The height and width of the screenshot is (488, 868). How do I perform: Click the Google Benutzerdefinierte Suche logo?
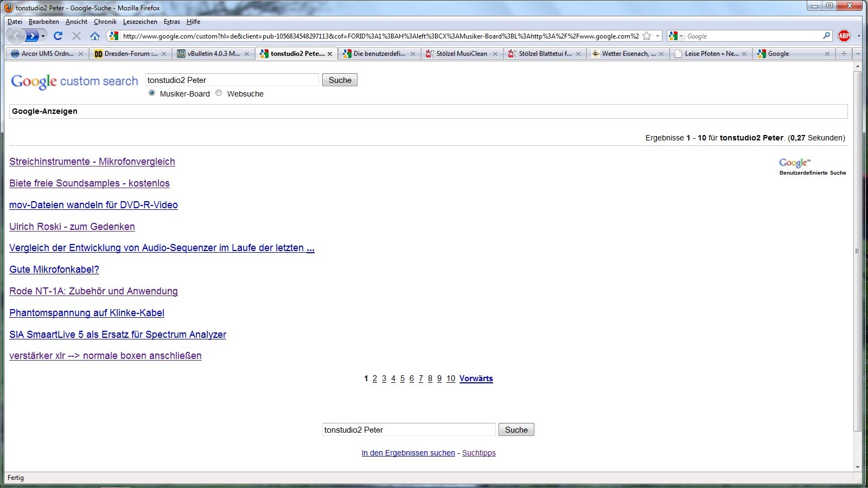[812, 166]
